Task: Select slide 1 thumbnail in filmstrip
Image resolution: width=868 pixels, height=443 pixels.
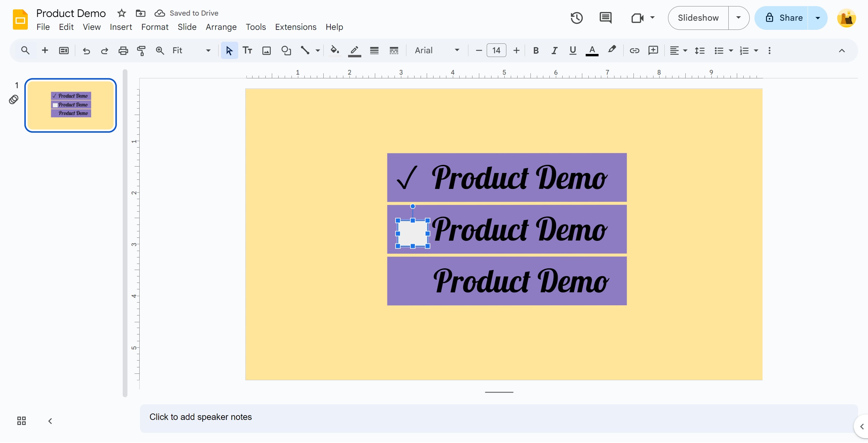Action: tap(71, 105)
